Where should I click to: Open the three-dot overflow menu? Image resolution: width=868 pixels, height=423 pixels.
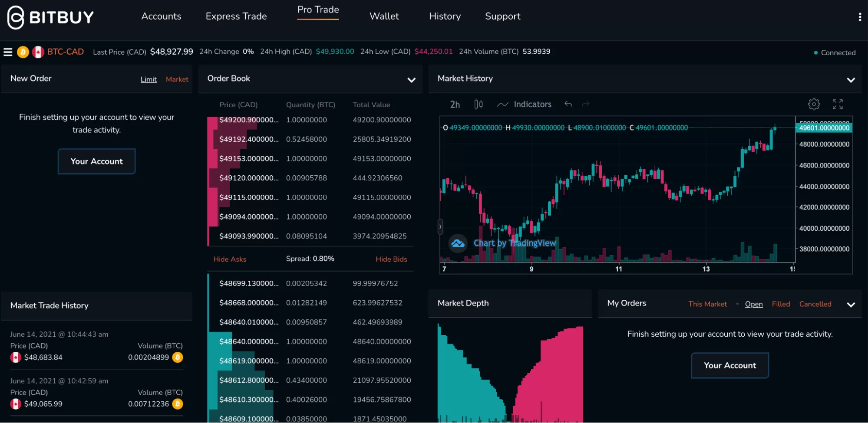[x=860, y=17]
